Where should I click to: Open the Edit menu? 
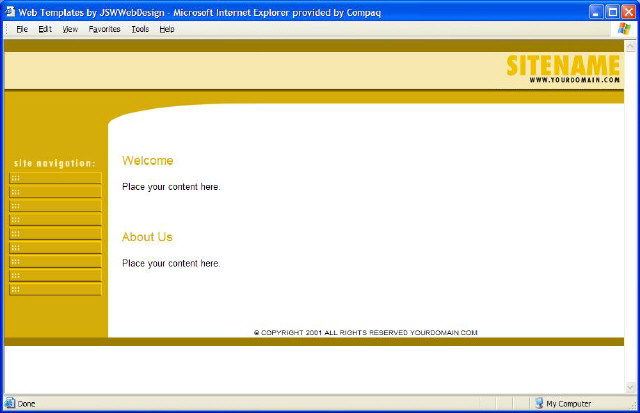pyautogui.click(x=45, y=29)
